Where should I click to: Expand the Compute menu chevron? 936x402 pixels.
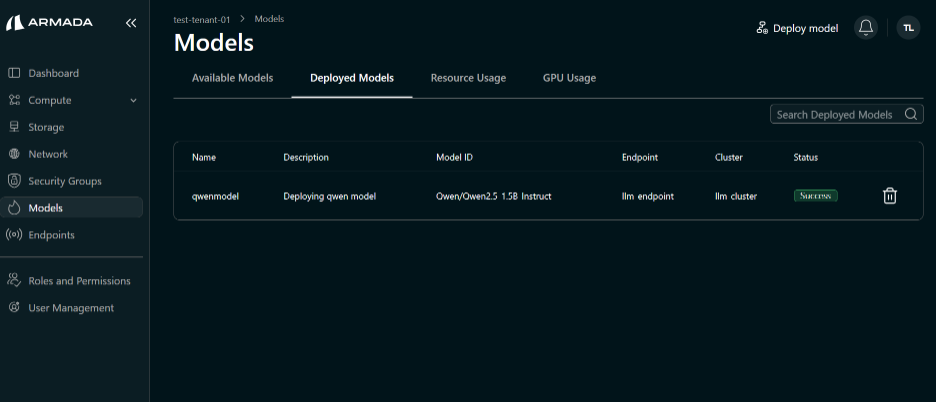(134, 100)
